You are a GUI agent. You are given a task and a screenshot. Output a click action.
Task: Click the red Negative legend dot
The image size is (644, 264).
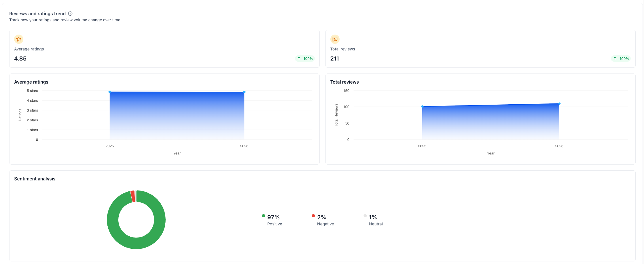313,216
